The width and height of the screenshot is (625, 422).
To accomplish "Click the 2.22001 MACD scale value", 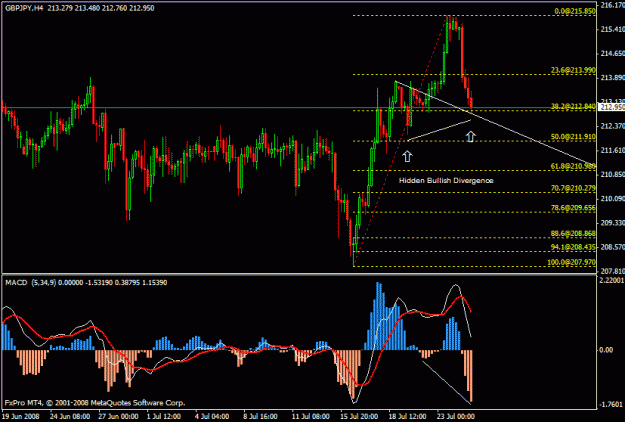I will pos(612,280).
